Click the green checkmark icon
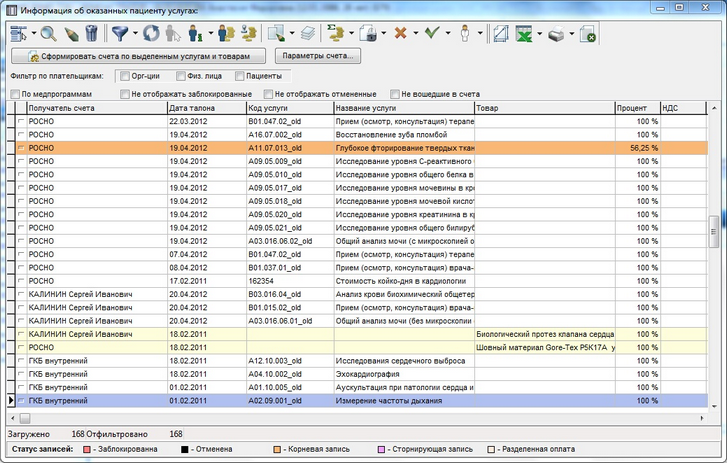Screen dimensions: 727x463 pos(432,32)
